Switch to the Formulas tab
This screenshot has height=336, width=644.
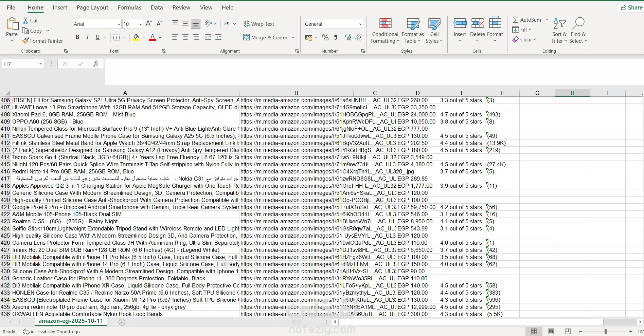pos(129,7)
